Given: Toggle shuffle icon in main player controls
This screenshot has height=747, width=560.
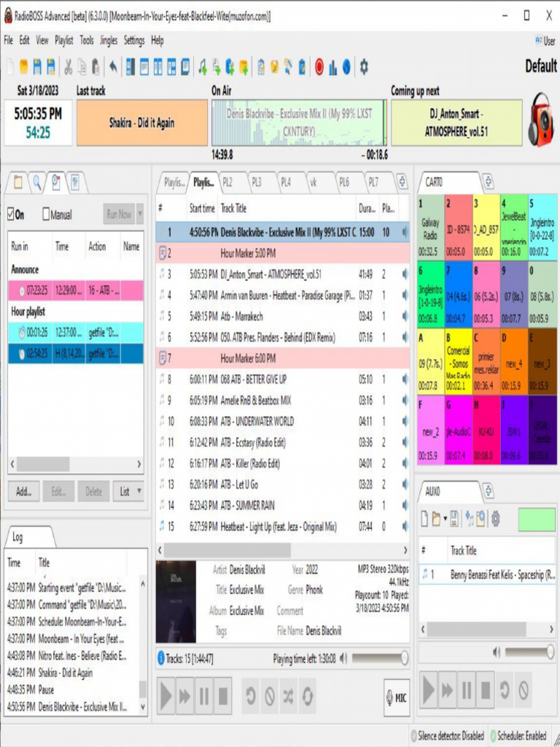Looking at the screenshot, I should pos(289,697).
